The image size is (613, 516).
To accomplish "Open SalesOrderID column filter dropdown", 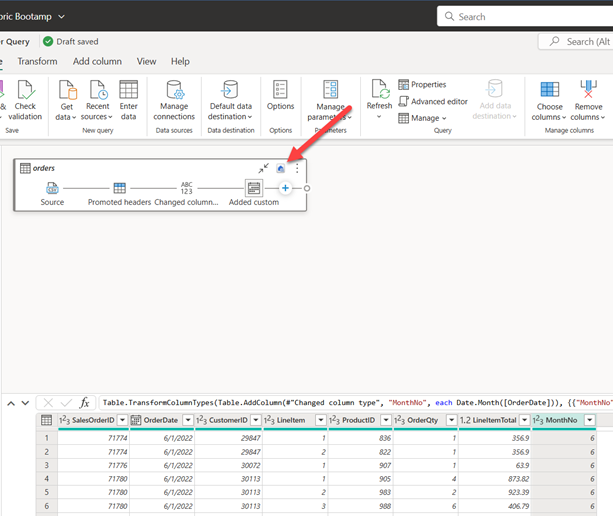I will click(x=122, y=420).
